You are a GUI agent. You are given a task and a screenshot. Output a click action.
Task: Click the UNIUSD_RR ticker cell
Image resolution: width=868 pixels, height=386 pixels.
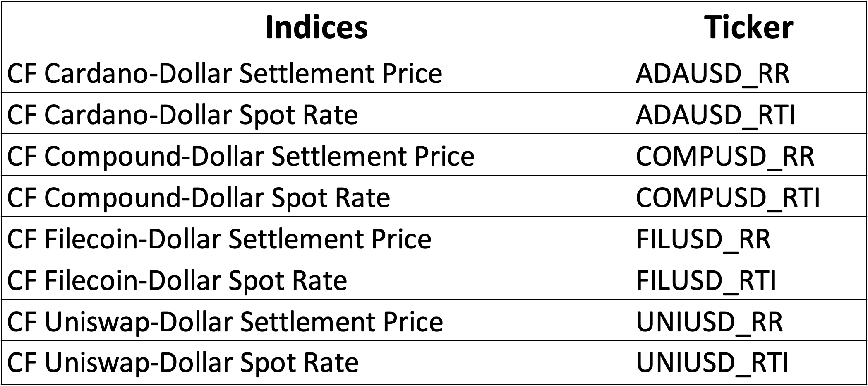(748, 321)
